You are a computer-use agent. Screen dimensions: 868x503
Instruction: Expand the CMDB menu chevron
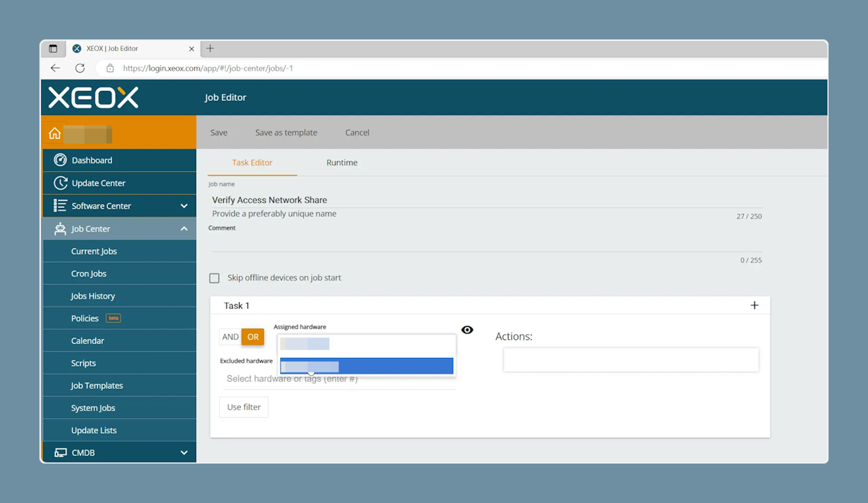click(184, 453)
